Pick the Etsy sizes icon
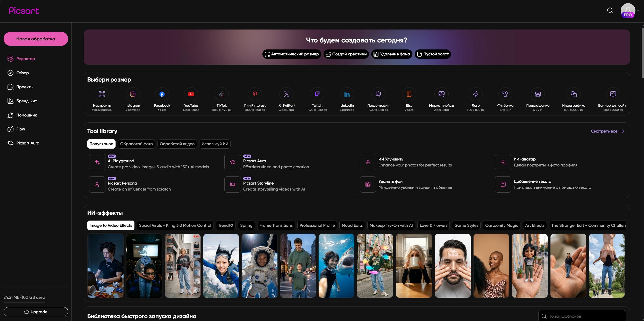 pos(409,94)
